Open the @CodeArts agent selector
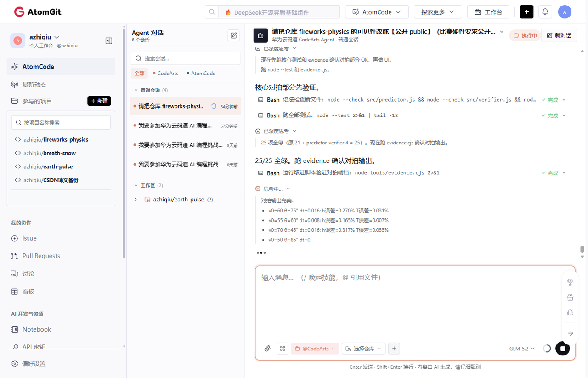588x378 pixels. (x=315, y=349)
